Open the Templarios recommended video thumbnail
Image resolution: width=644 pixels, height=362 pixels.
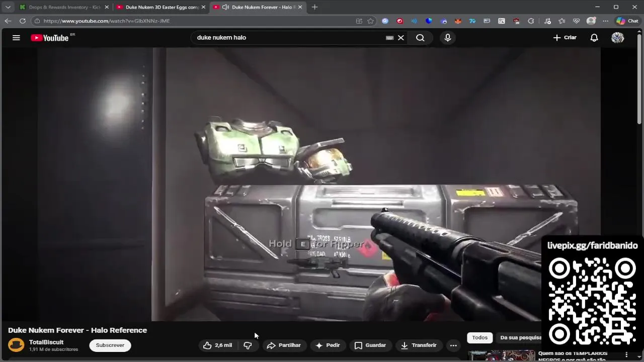501,356
